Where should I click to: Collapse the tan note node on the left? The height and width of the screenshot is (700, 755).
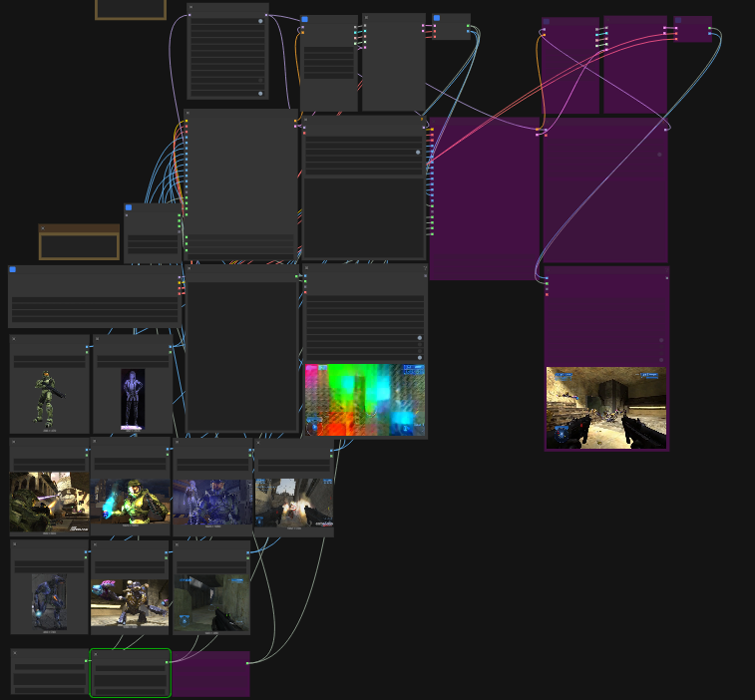[43, 228]
